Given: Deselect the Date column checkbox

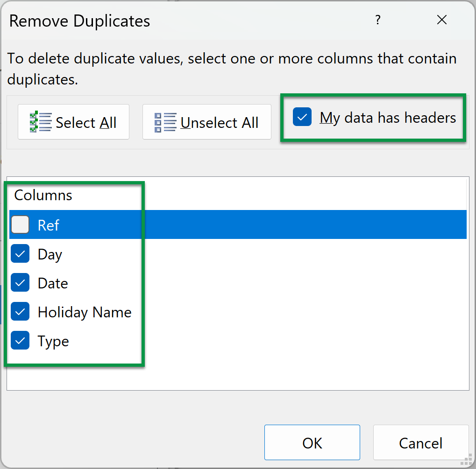Looking at the screenshot, I should coord(20,283).
